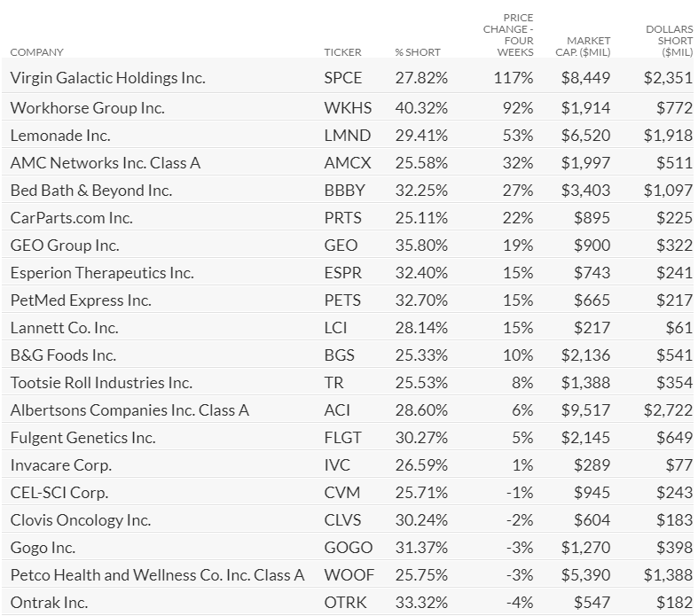Sort by MARKET CAP. ($MIL) header

pos(583,47)
